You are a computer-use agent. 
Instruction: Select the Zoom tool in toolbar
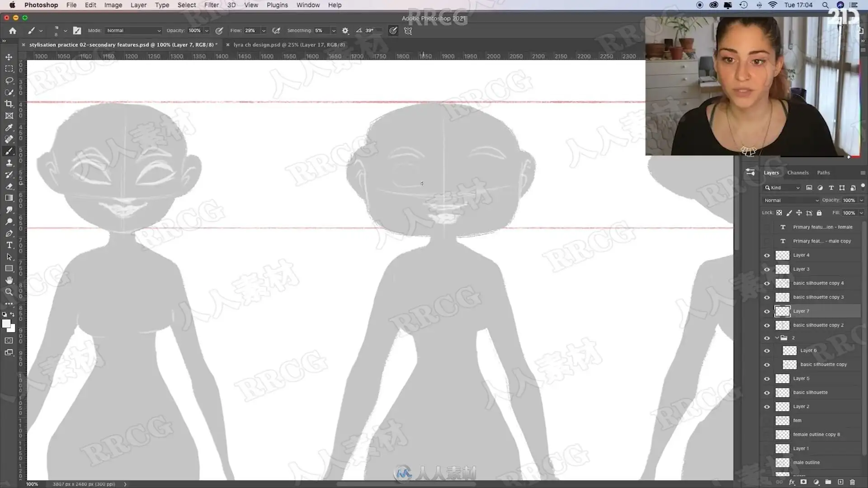[x=9, y=292]
